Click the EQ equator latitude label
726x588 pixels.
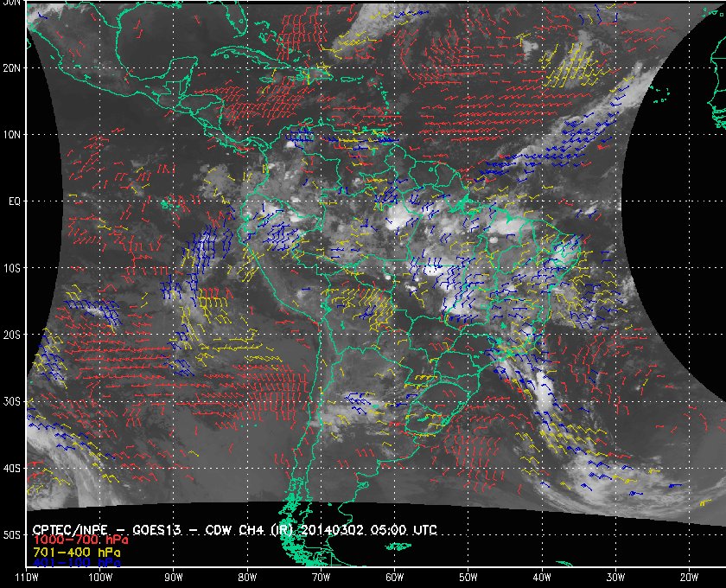(x=13, y=201)
